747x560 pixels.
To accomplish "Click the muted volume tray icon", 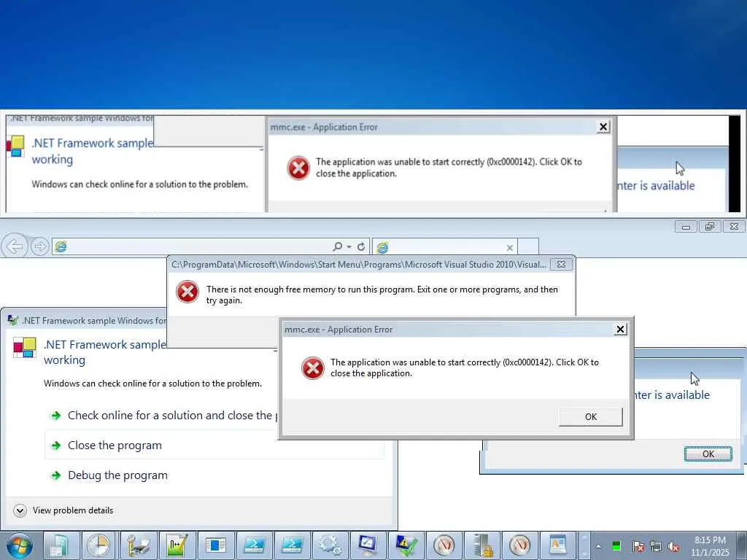I will [x=673, y=546].
